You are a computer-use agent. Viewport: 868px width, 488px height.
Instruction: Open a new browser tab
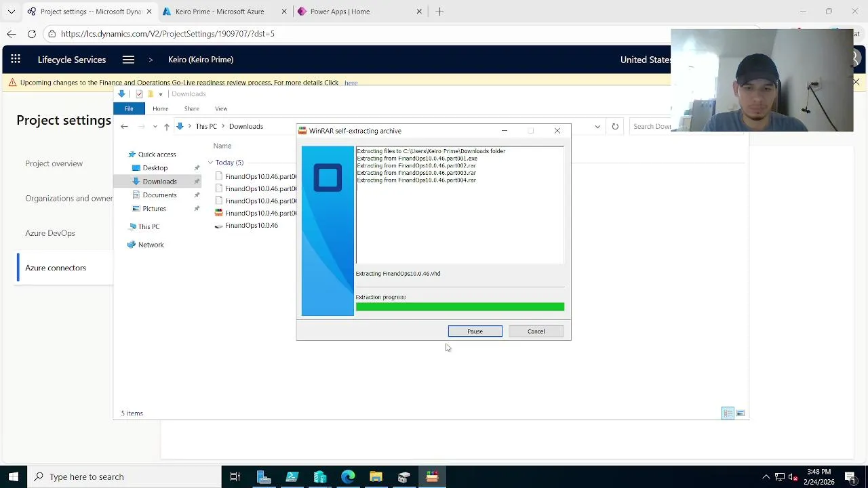[x=439, y=12]
